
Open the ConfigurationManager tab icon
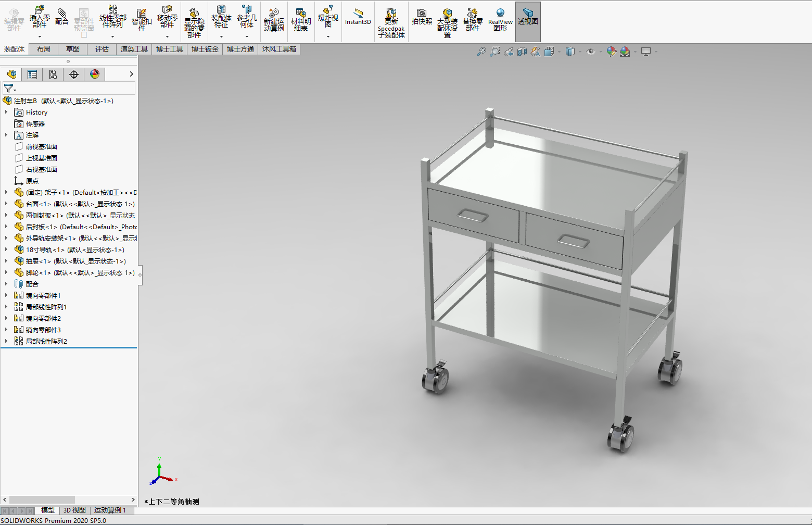click(53, 74)
